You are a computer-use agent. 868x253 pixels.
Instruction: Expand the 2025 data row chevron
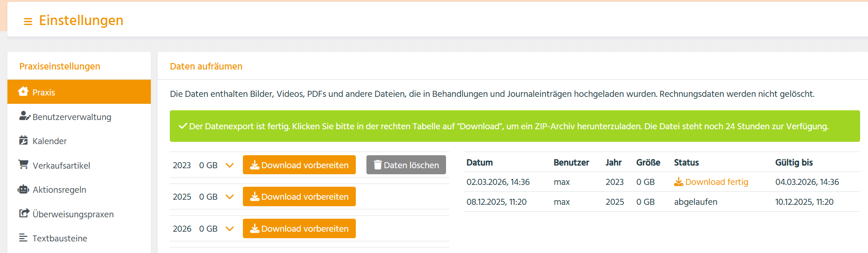click(229, 197)
